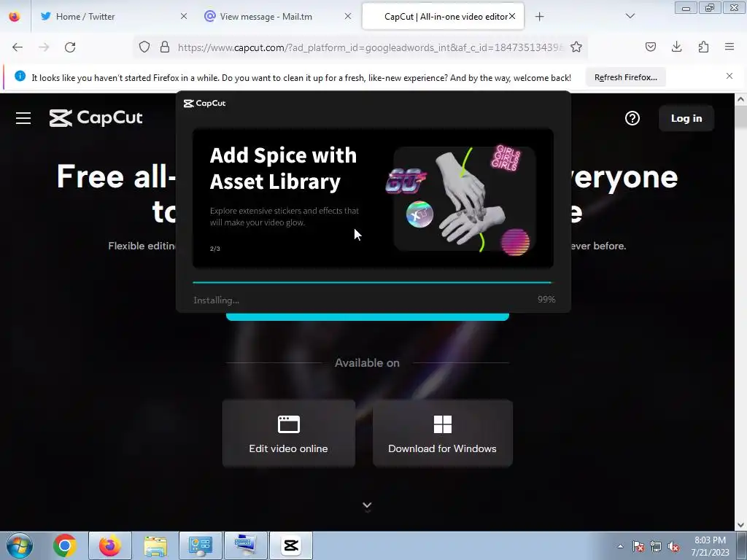
Task: Click the scroll up arrow of the page scrollbar
Action: point(740,99)
